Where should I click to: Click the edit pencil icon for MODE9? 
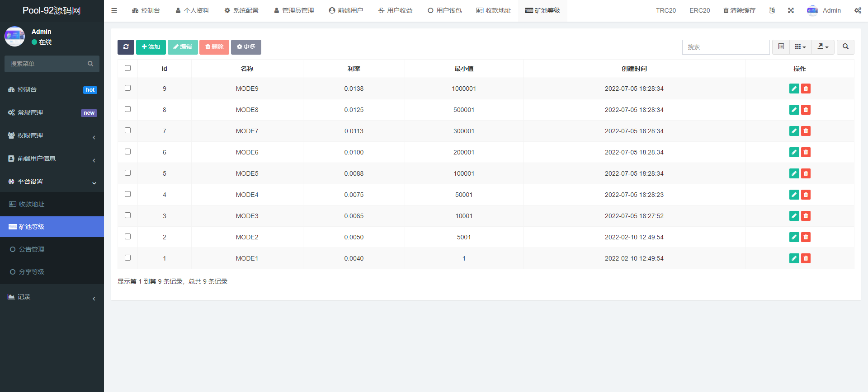point(794,89)
